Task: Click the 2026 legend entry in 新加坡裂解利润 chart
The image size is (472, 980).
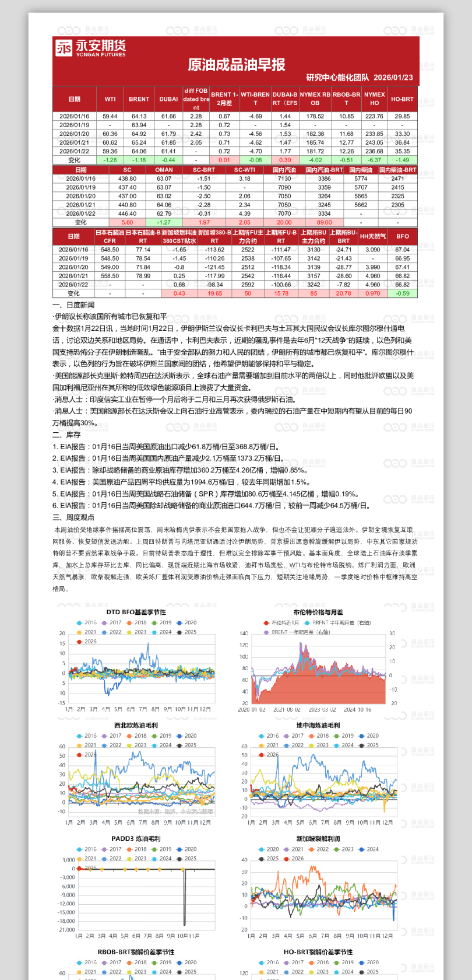Action: (x=294, y=858)
